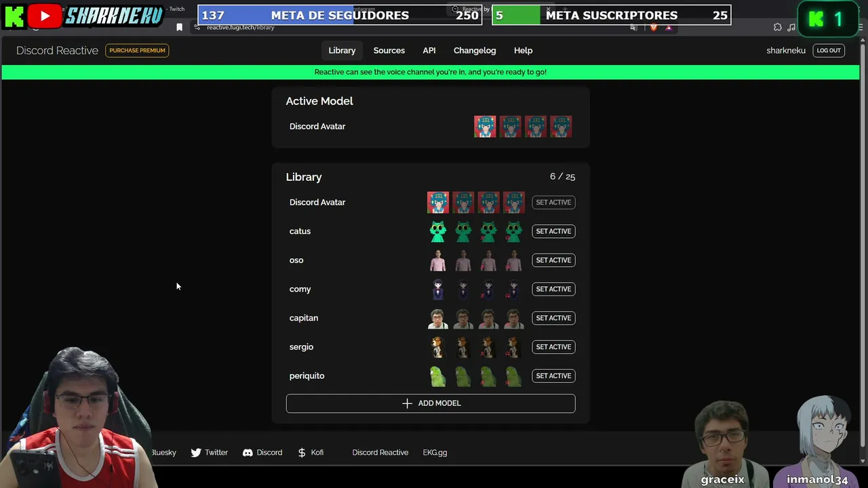Viewport: 868px width, 488px height.
Task: Click the 'Active Model' heading
Action: [x=319, y=101]
